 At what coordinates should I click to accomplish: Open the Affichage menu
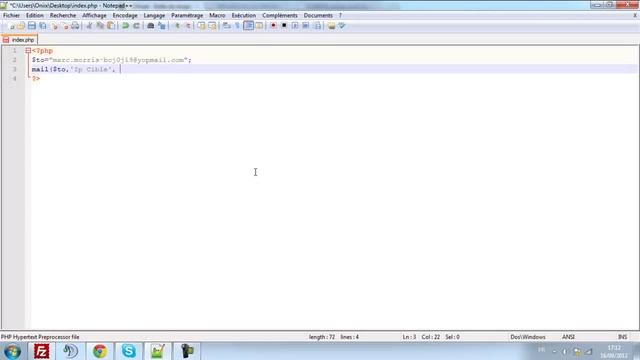click(x=94, y=16)
